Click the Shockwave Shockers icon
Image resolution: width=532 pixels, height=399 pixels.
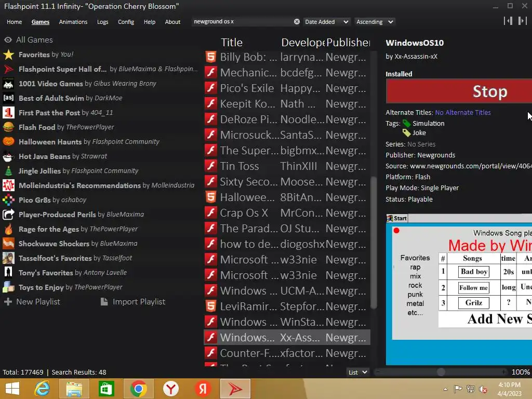(8, 243)
